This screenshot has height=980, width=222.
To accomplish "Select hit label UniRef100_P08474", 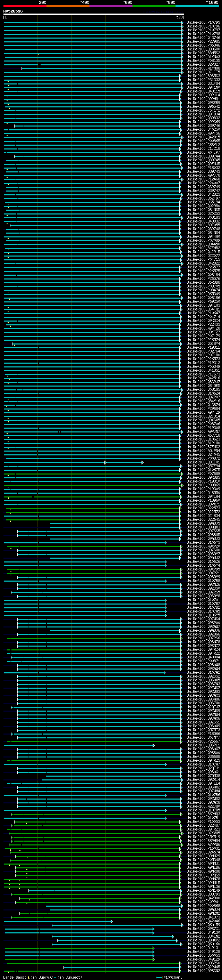I will 203,290.
